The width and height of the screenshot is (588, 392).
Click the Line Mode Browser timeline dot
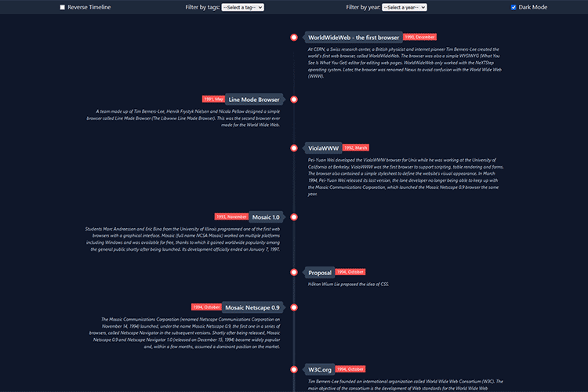coord(294,100)
